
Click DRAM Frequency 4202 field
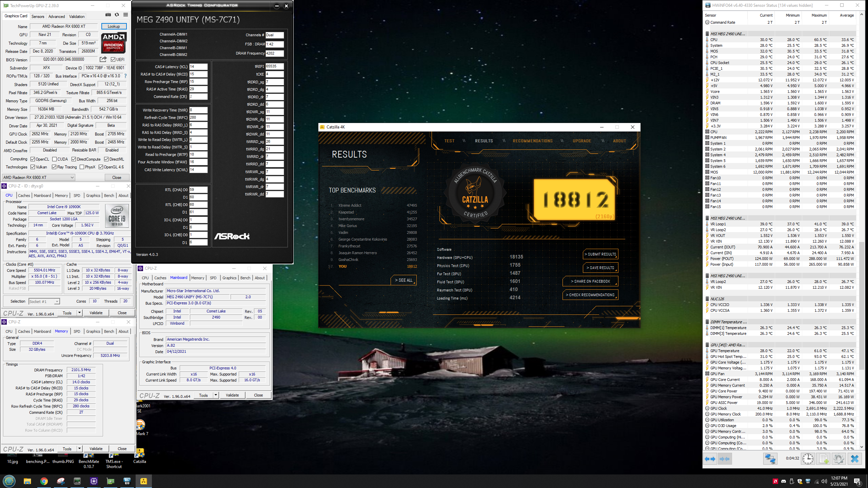[275, 53]
